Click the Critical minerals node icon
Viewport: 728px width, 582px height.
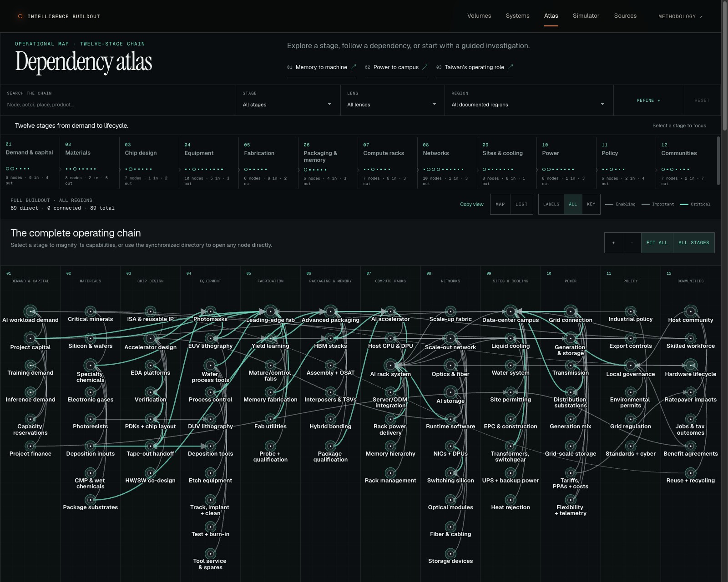coord(91,311)
